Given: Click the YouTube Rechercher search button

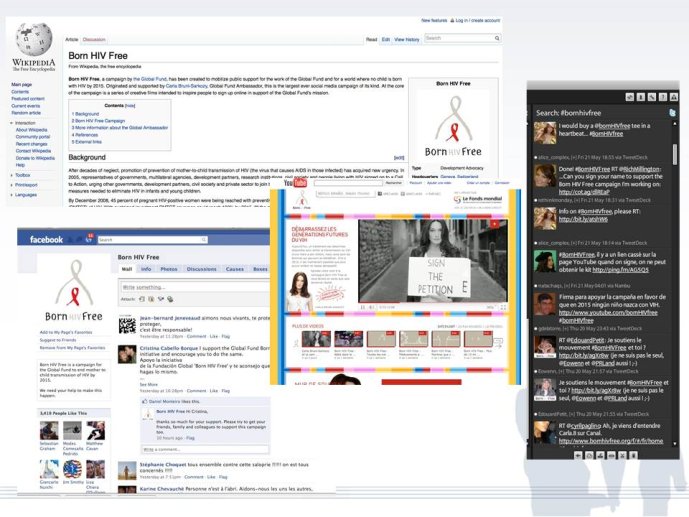Looking at the screenshot, I should (x=394, y=183).
